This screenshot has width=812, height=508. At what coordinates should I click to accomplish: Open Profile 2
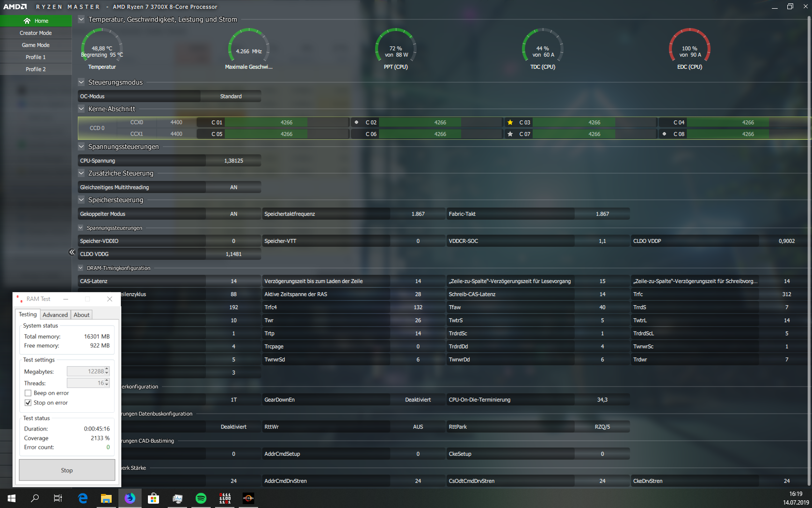(36, 69)
